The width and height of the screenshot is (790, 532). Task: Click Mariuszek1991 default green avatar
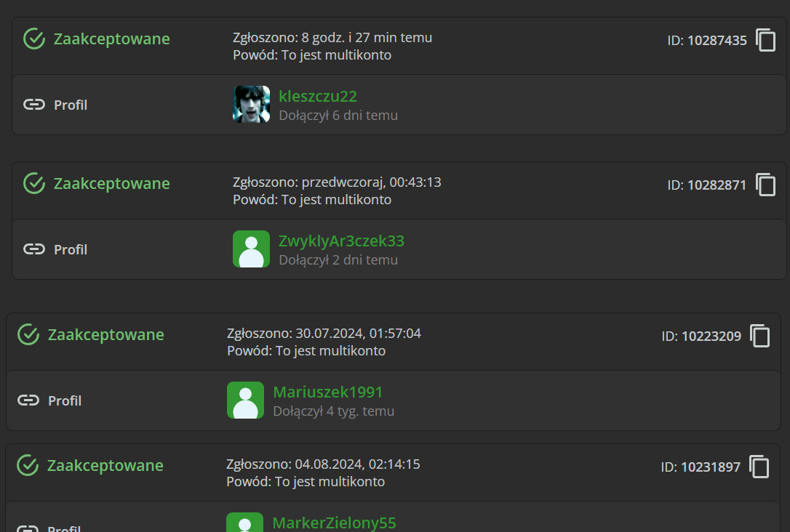click(x=245, y=400)
